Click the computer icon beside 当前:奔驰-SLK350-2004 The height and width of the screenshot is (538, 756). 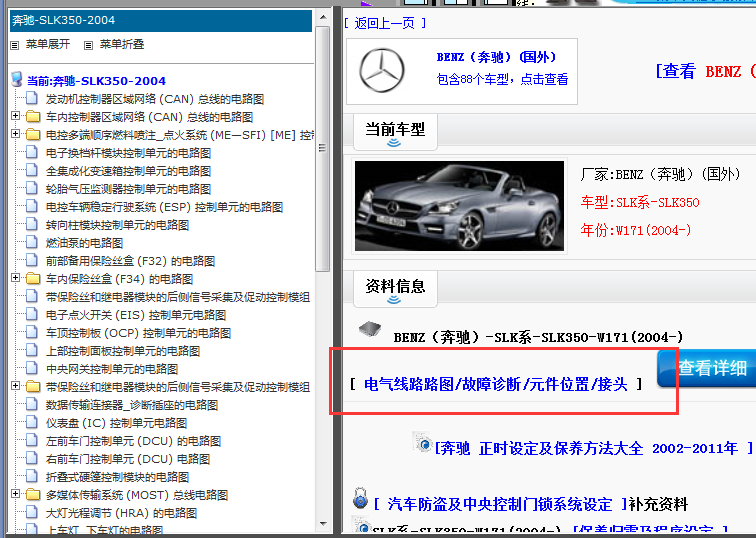[x=17, y=80]
